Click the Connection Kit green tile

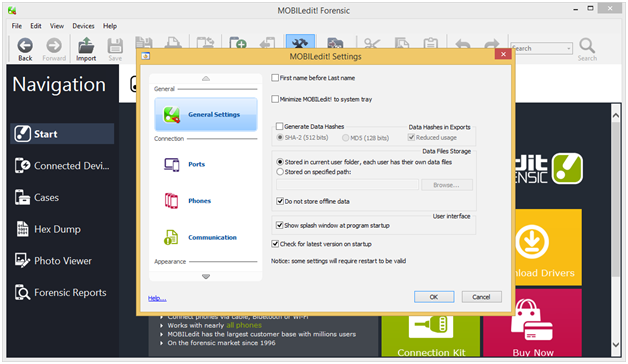tap(431, 336)
